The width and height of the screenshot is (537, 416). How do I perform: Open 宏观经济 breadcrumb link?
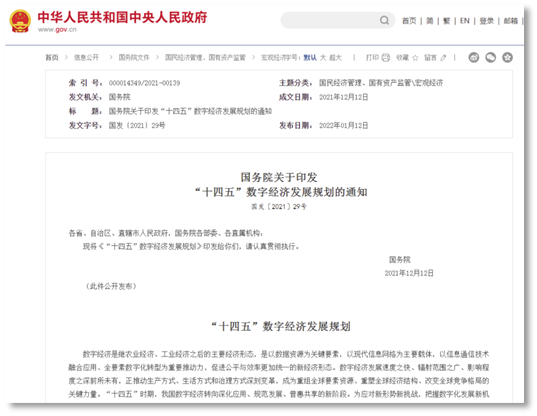(274, 58)
